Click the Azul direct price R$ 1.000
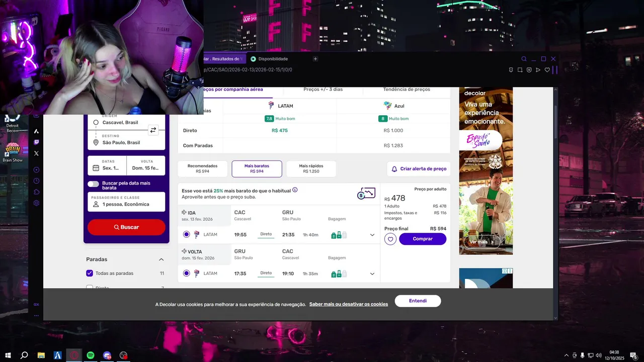The image size is (644, 362). [393, 131]
